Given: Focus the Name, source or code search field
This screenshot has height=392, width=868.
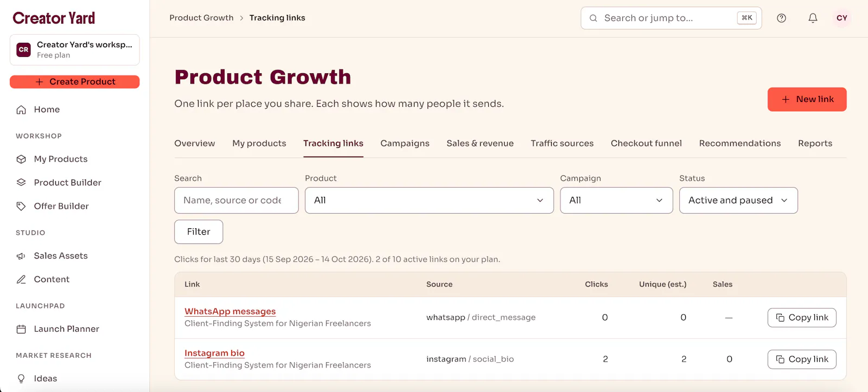Looking at the screenshot, I should (x=237, y=200).
